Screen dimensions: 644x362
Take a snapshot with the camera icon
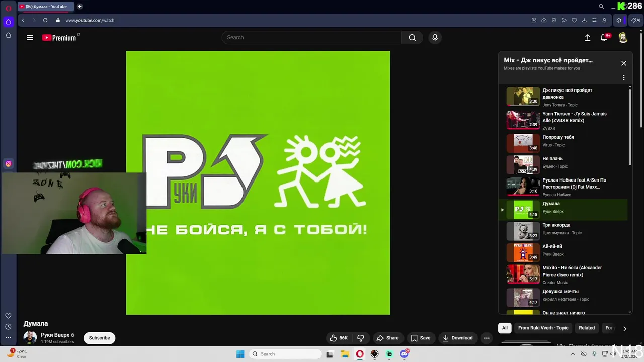[544, 20]
